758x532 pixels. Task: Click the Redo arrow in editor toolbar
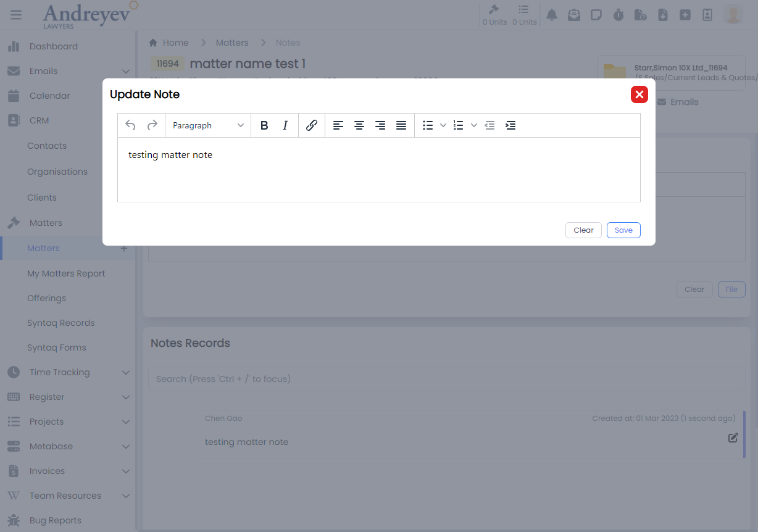click(x=152, y=125)
